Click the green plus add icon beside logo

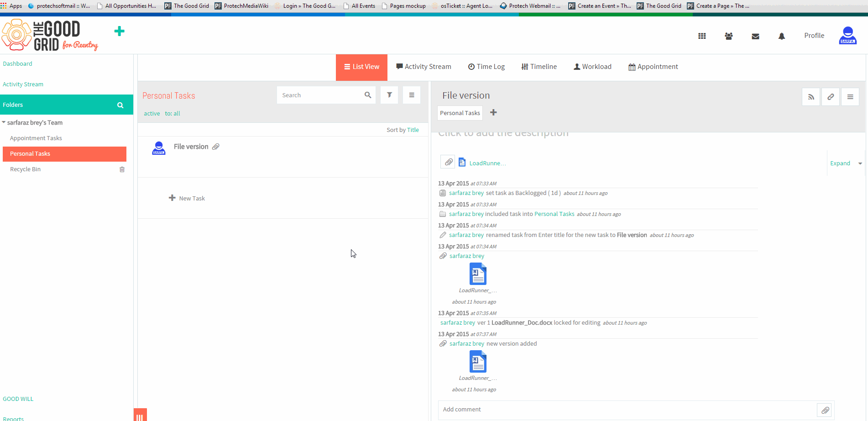click(x=120, y=31)
